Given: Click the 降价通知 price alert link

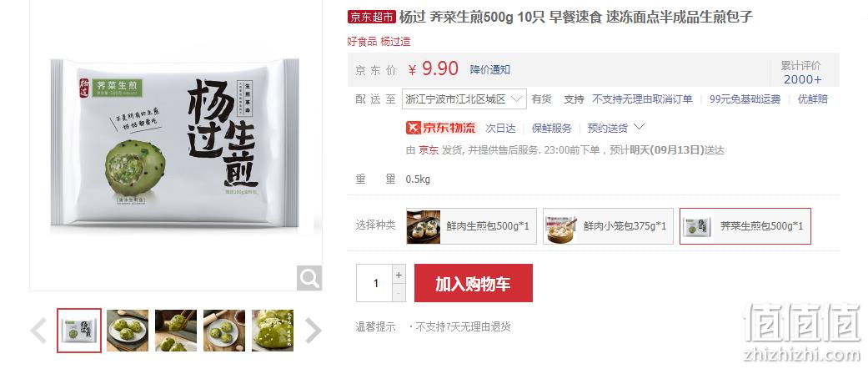Looking at the screenshot, I should (x=490, y=70).
